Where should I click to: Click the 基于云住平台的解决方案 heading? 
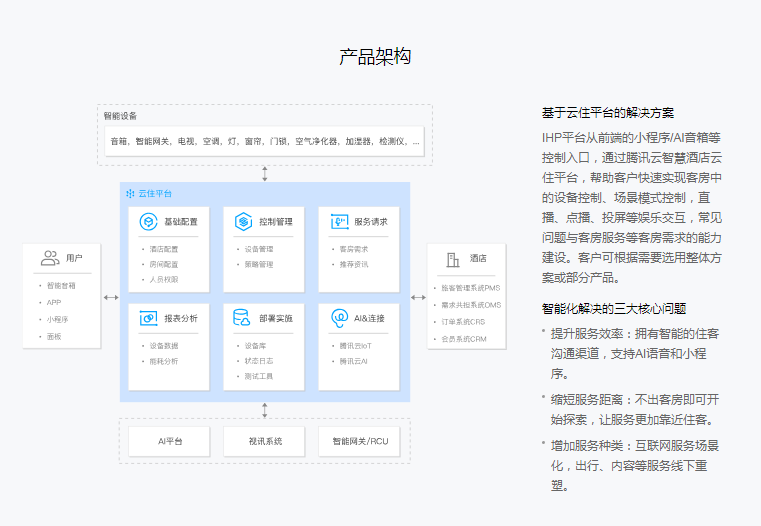608,113
